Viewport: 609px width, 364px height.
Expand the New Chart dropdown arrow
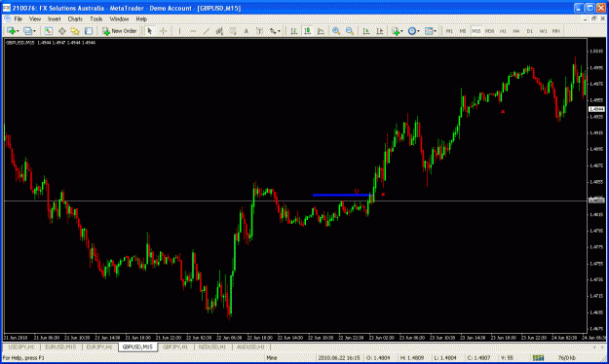pos(18,31)
